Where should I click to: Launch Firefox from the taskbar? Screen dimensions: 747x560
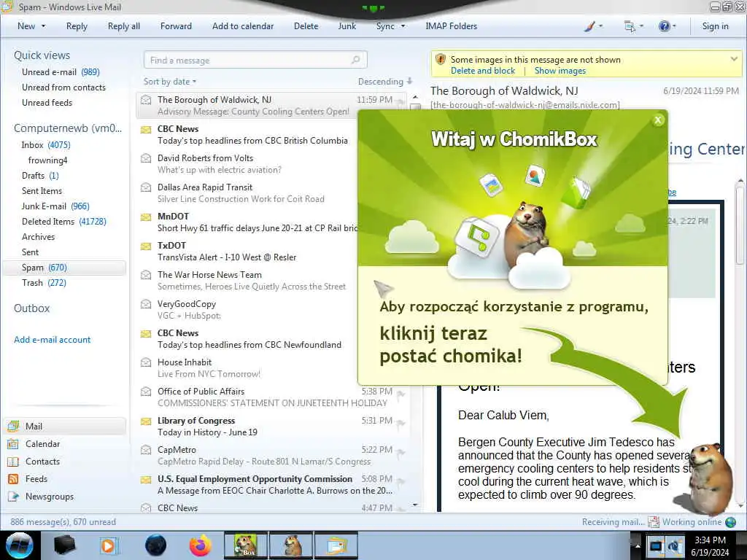(x=201, y=545)
